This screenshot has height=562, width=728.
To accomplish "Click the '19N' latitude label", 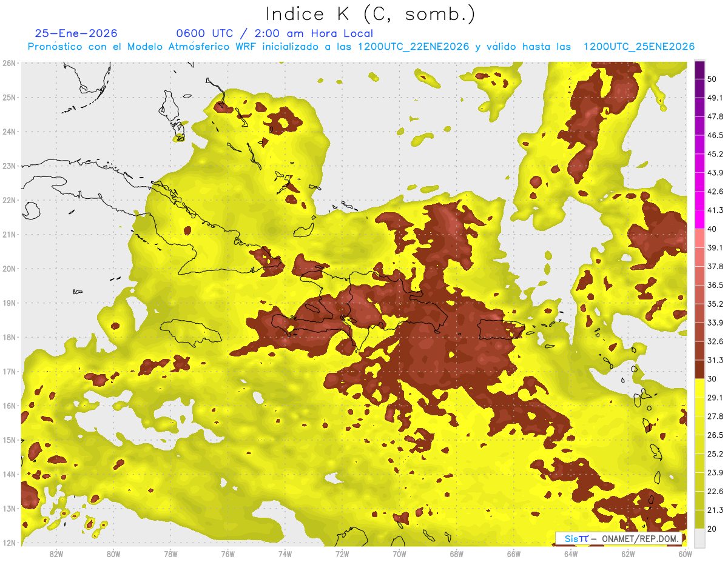I will tap(9, 303).
